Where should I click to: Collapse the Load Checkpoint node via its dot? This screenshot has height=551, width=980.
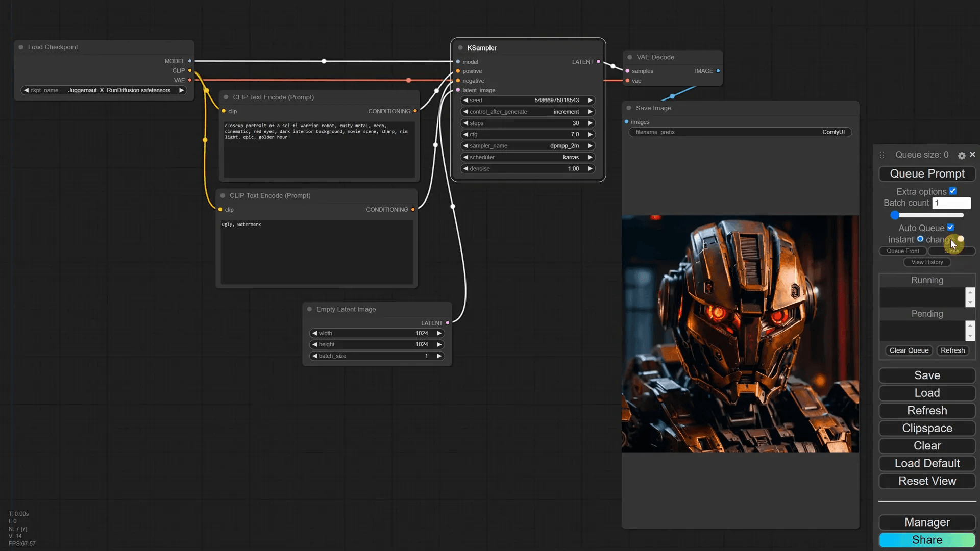coord(21,47)
